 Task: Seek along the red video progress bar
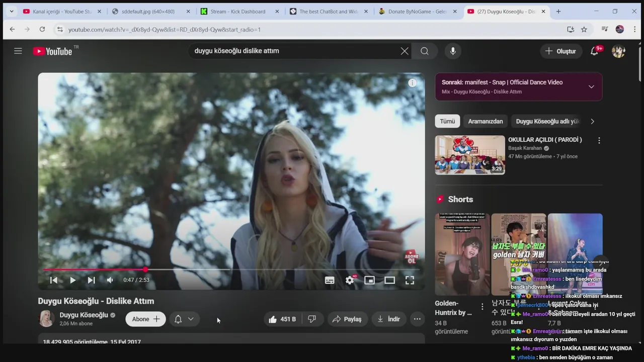point(231,269)
